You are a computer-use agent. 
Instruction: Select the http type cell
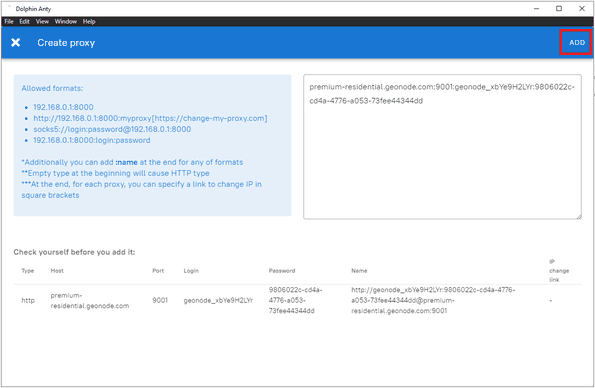(x=28, y=300)
